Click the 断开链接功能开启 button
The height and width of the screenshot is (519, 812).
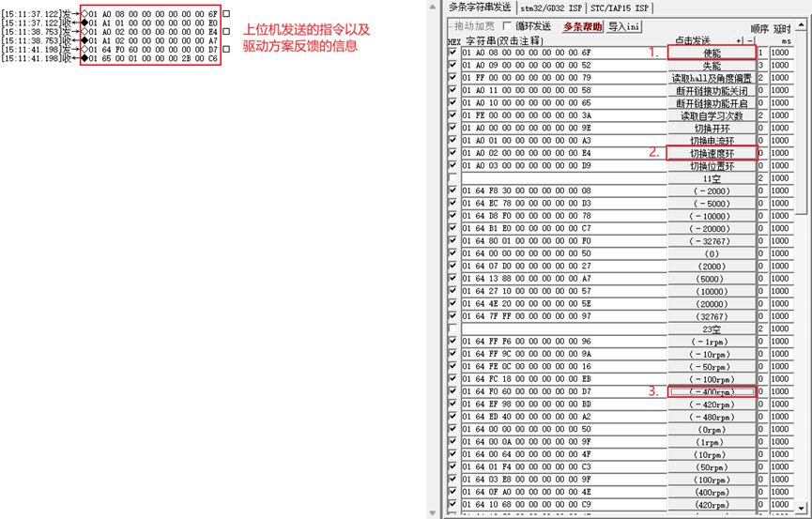(712, 103)
